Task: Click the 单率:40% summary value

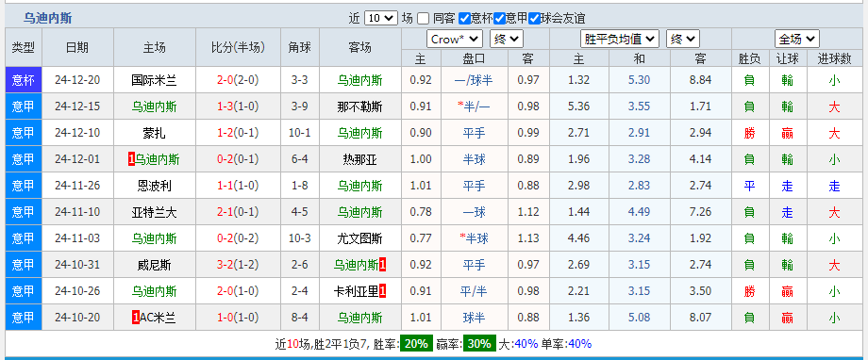Action: point(566,343)
